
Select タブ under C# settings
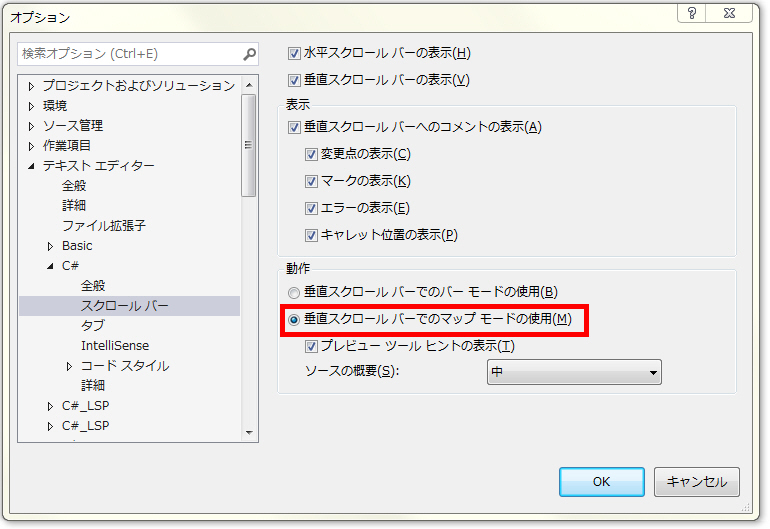click(92, 326)
